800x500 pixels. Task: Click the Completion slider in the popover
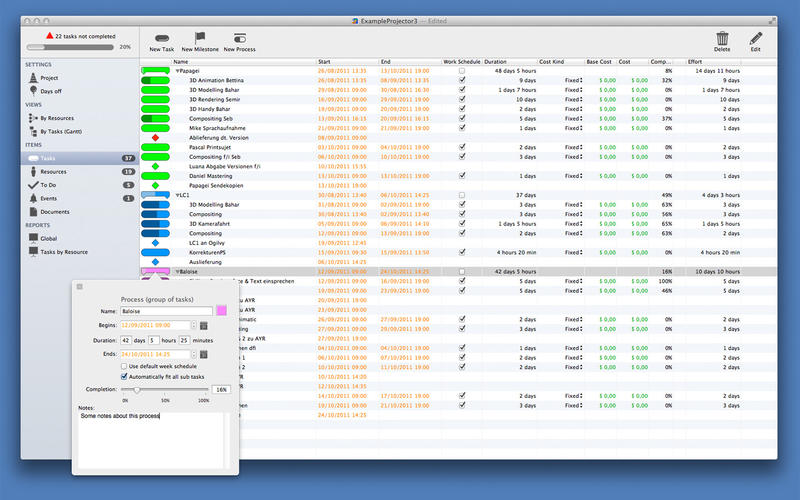[x=164, y=390]
